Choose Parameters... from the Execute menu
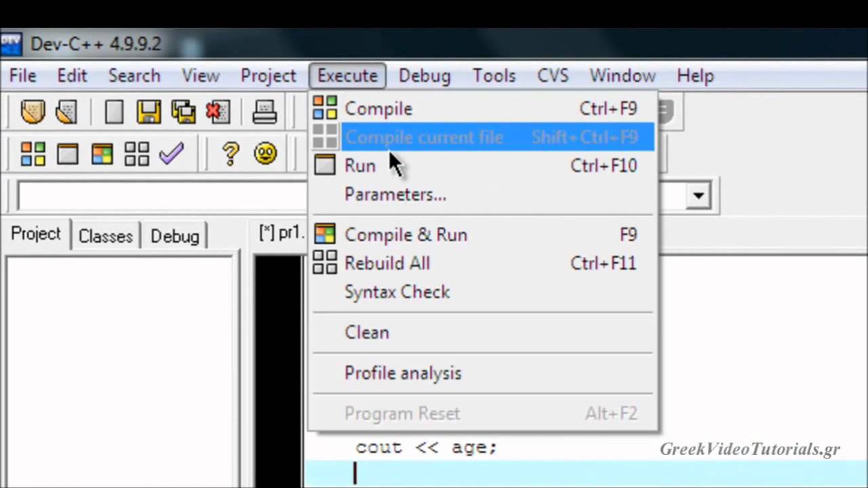868x488 pixels. (483, 194)
